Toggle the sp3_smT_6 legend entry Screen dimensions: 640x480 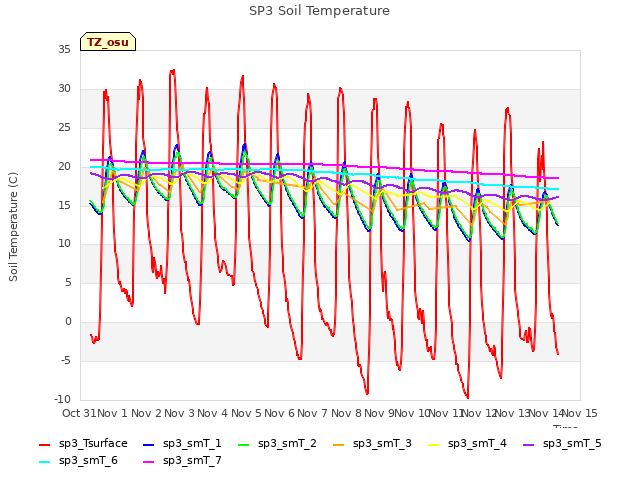(x=78, y=461)
